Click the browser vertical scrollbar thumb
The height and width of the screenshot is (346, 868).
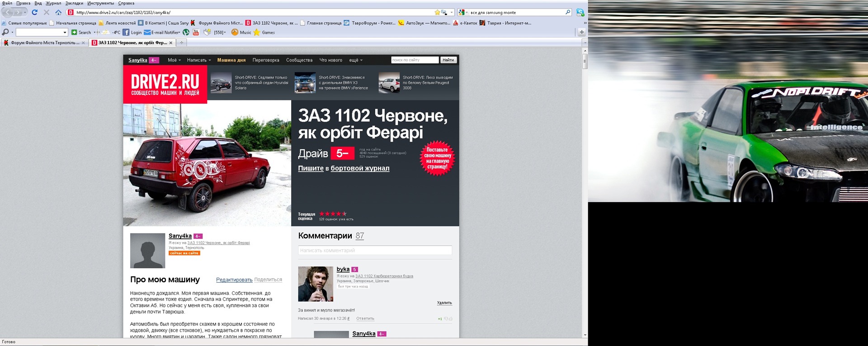tap(585, 61)
